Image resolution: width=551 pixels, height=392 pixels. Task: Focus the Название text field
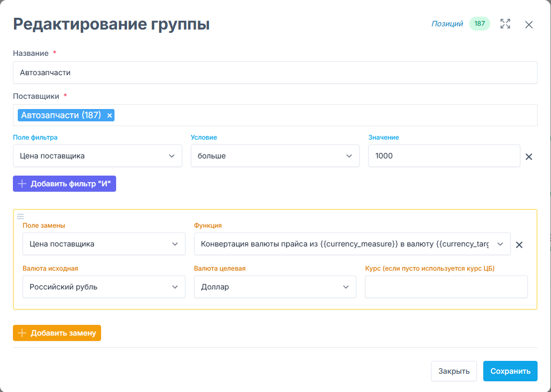point(275,72)
